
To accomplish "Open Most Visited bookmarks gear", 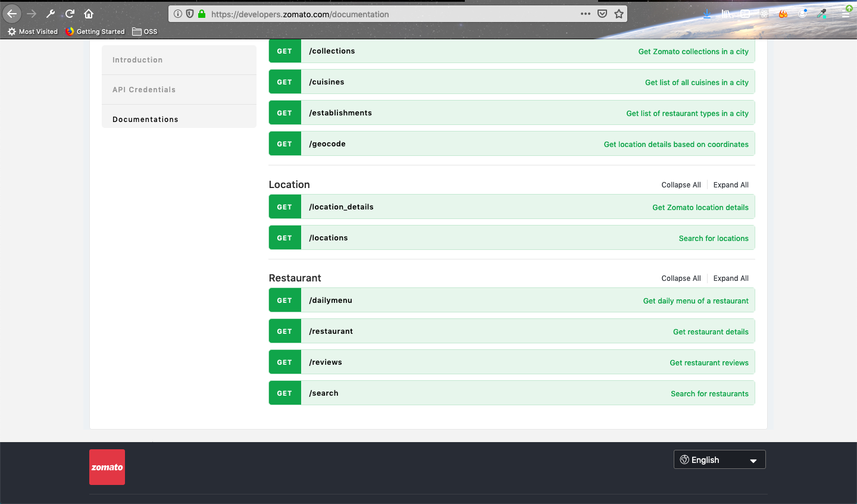I will click(33, 32).
